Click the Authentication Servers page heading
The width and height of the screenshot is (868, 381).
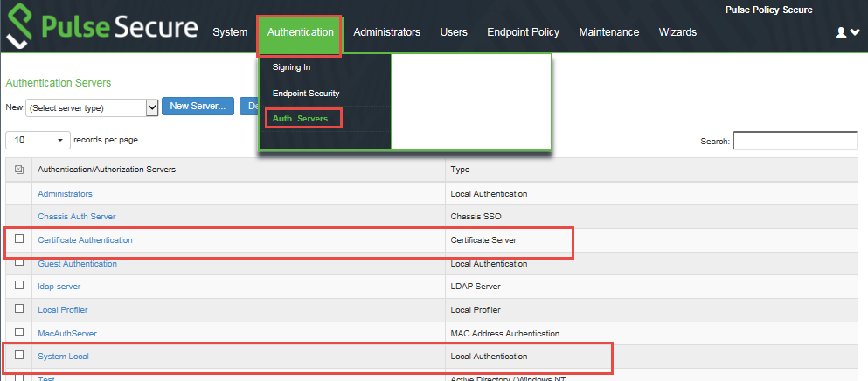[x=58, y=83]
